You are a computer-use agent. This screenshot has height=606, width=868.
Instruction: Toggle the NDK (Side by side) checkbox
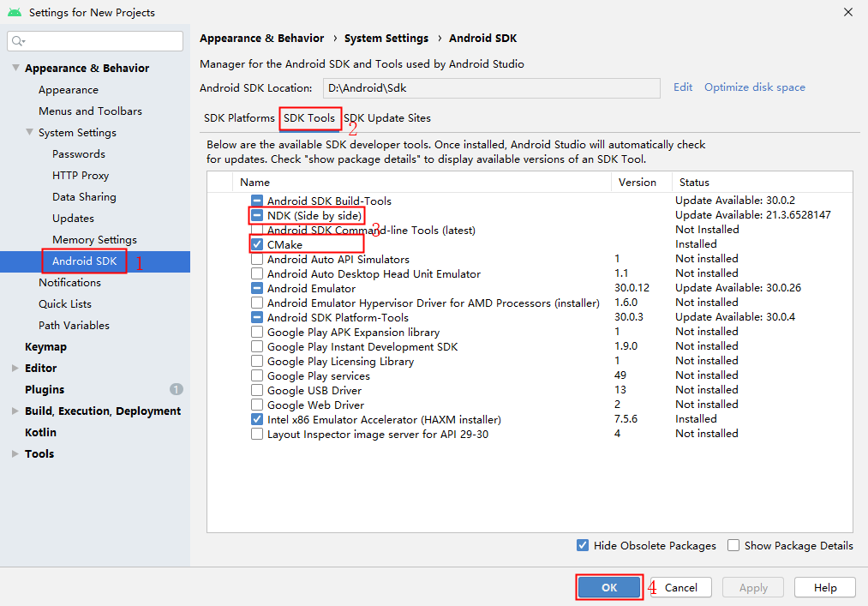point(257,215)
